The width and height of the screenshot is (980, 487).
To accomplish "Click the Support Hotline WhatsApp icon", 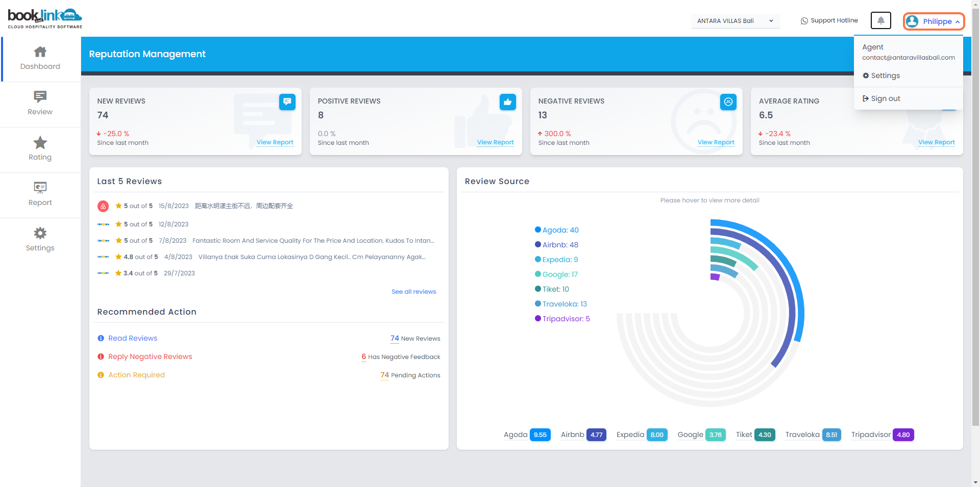I will (x=804, y=21).
